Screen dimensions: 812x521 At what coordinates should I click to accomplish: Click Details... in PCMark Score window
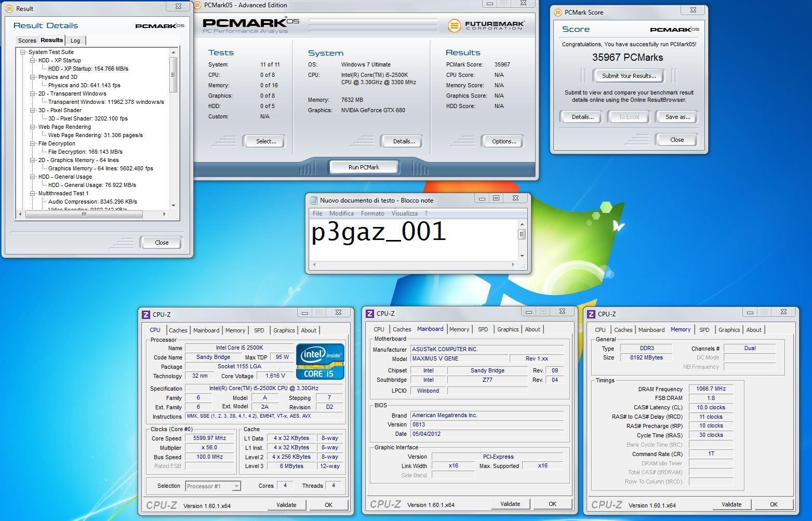pos(582,117)
